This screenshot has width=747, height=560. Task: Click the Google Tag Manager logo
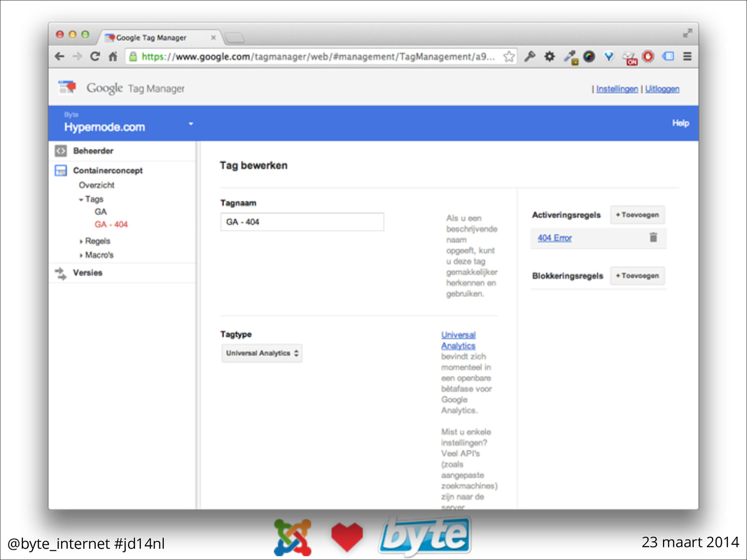point(121,88)
